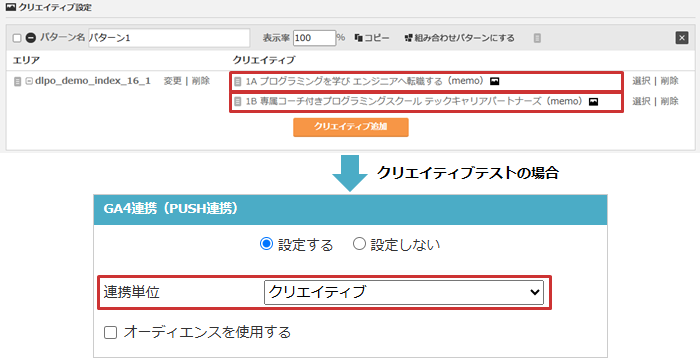Select the 設定する radio button
This screenshot has width=700, height=360.
[267, 244]
